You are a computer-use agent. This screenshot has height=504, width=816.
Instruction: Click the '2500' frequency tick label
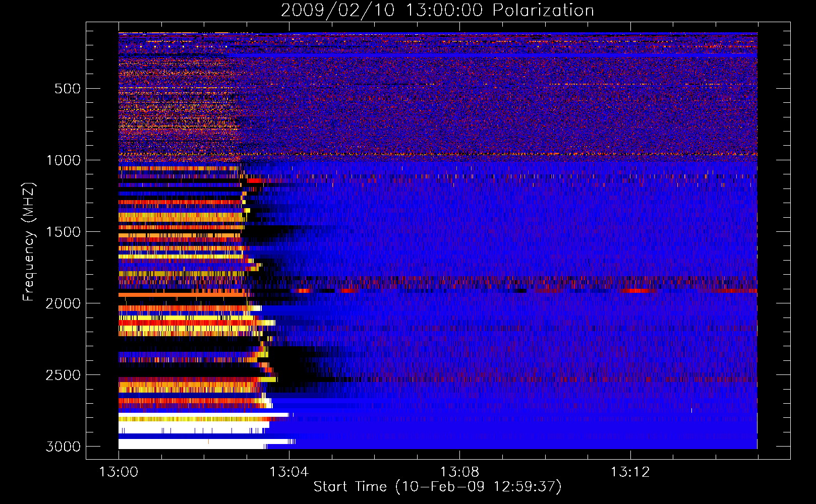(63, 375)
